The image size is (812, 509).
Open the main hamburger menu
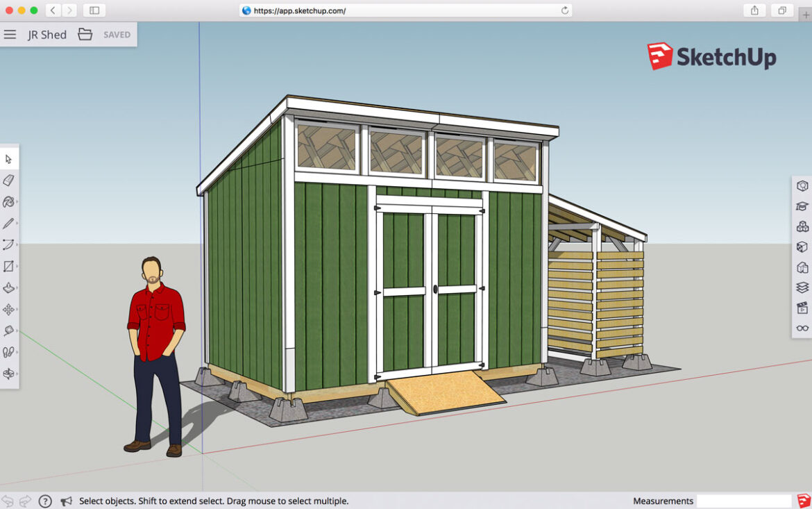click(x=10, y=34)
